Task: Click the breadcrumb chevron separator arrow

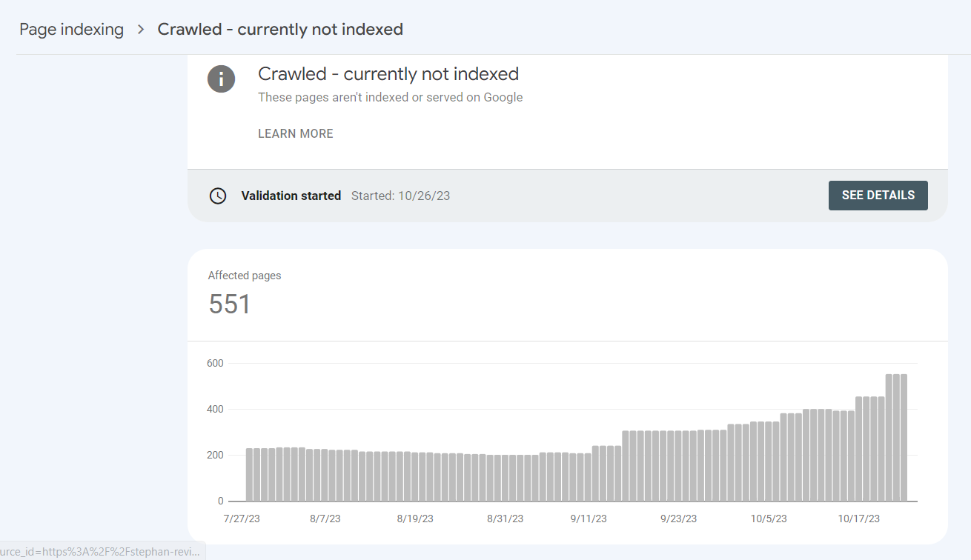Action: pyautogui.click(x=141, y=30)
